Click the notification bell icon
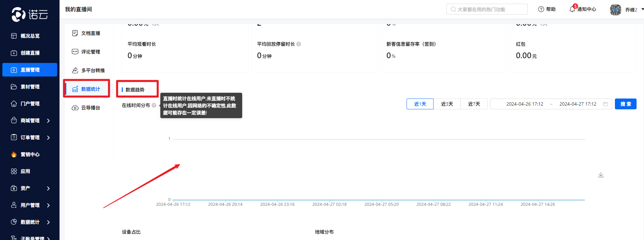This screenshot has width=644, height=240. tap(572, 9)
